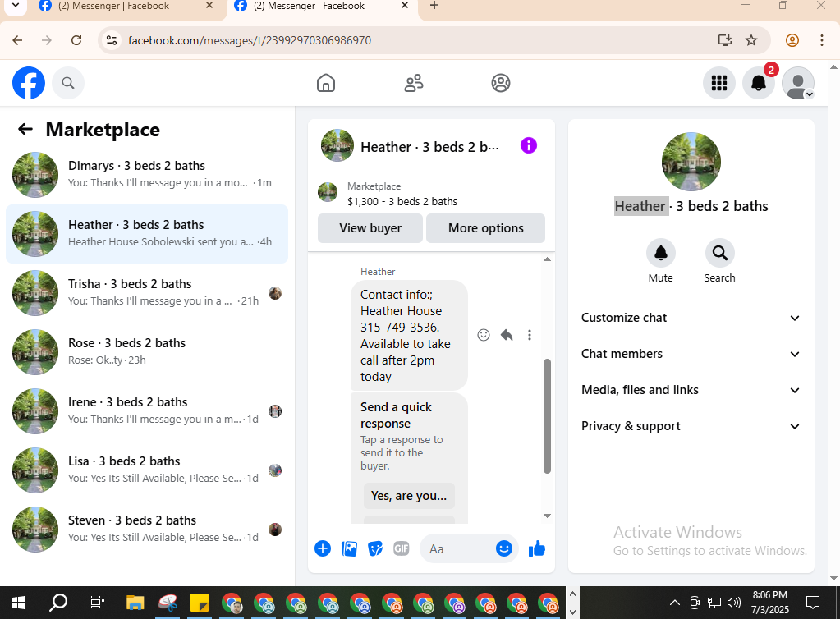The image size is (840, 619).
Task: Click the back arrow beside Marketplace
Action: (x=25, y=129)
